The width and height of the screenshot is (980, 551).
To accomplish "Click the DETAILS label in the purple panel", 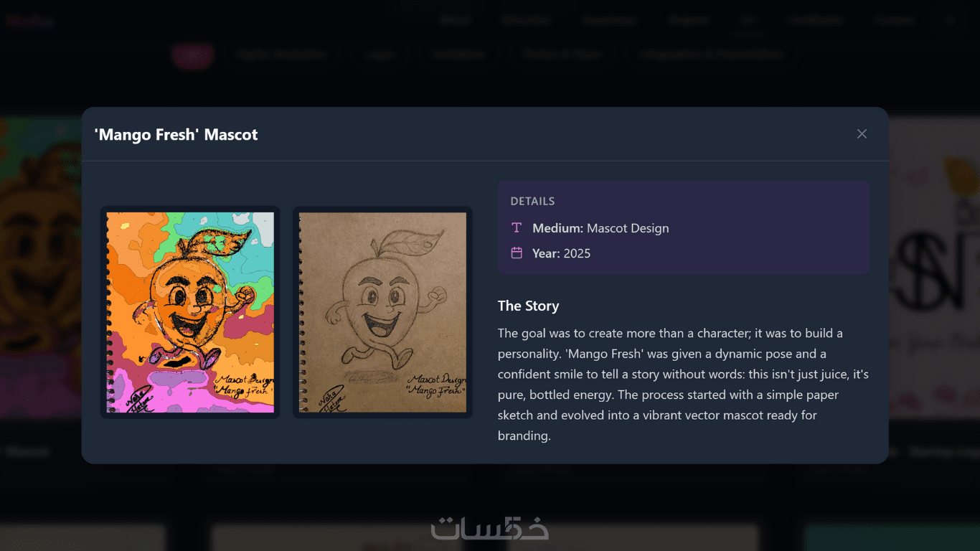I will tap(532, 201).
